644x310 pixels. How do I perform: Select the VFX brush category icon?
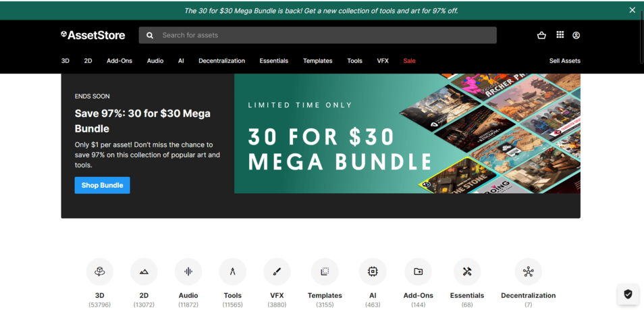click(277, 272)
